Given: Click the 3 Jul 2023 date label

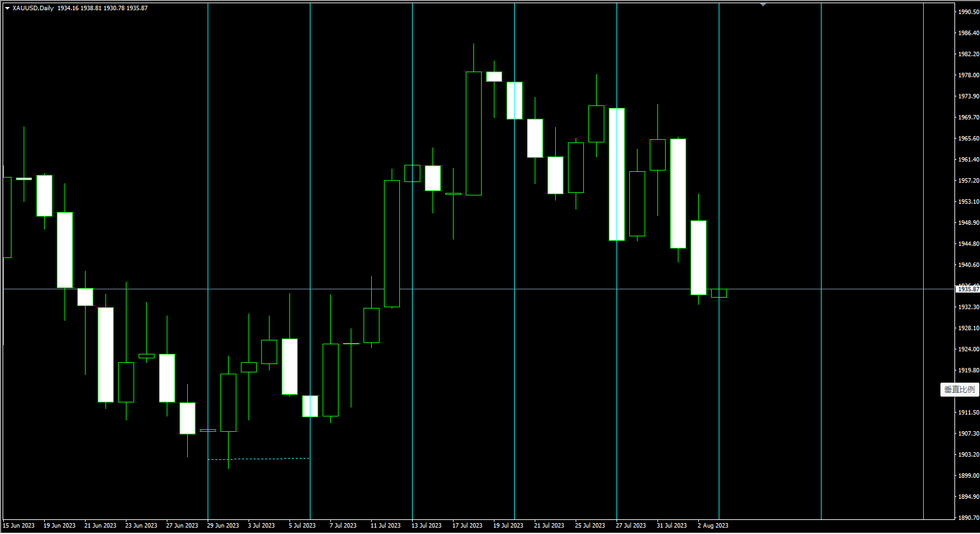Looking at the screenshot, I should 261,526.
